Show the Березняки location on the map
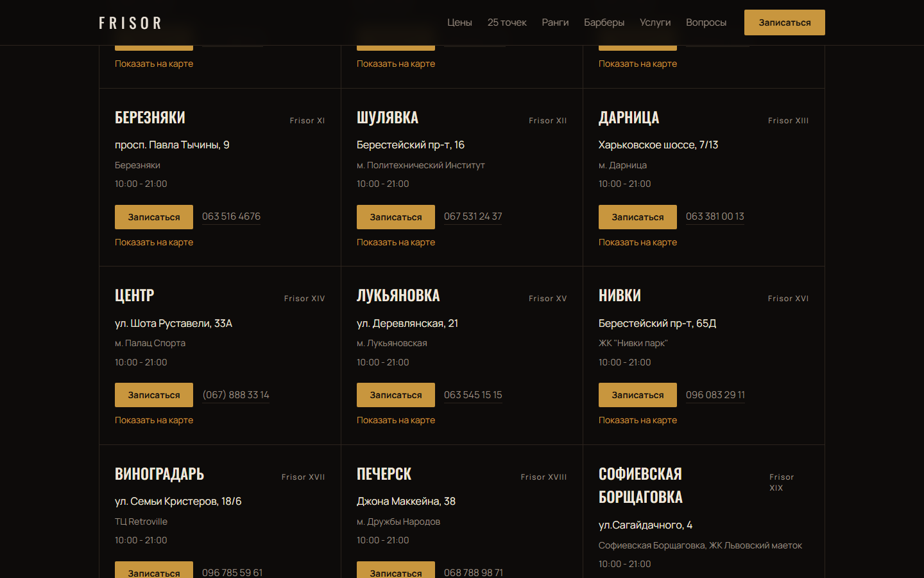The image size is (924, 578). click(x=154, y=242)
